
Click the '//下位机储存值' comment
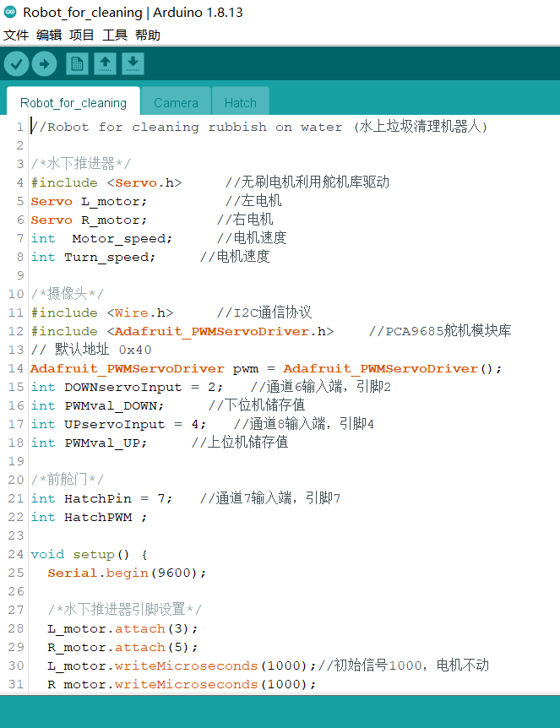click(x=256, y=405)
